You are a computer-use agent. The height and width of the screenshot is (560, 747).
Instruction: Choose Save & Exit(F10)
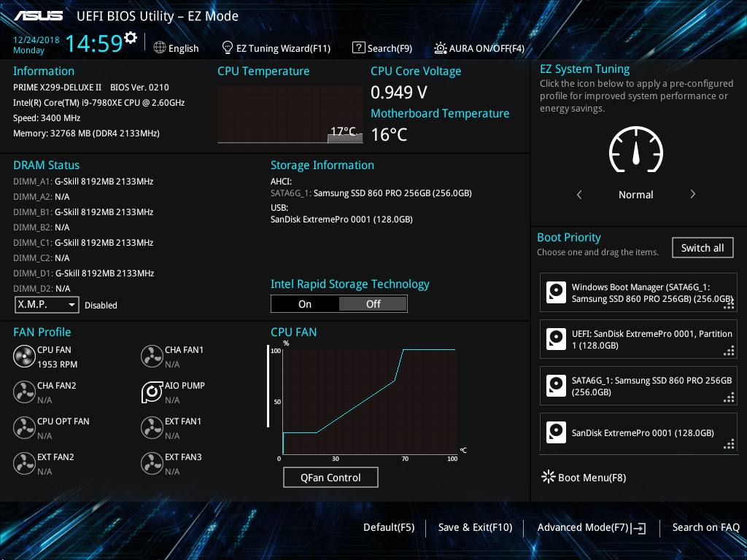(x=475, y=527)
